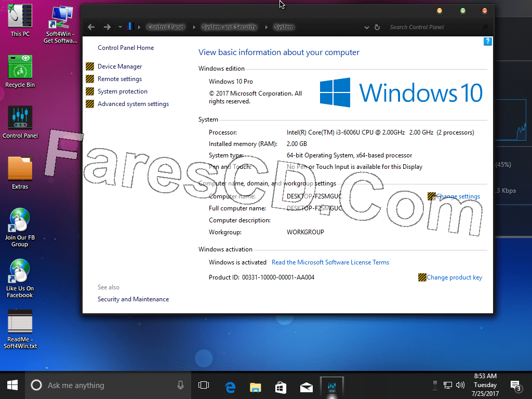Viewport: 532px width, 399px height.
Task: Open the Start menu
Action: coord(12,385)
